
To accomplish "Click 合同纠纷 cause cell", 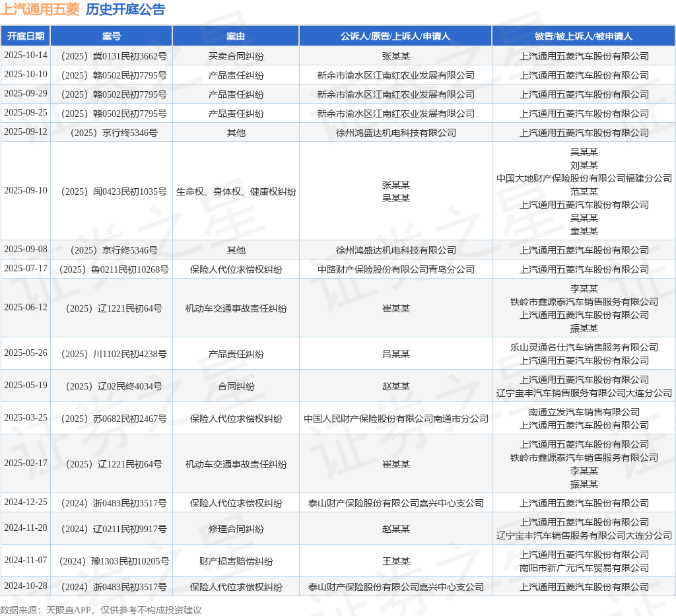I will (x=236, y=386).
